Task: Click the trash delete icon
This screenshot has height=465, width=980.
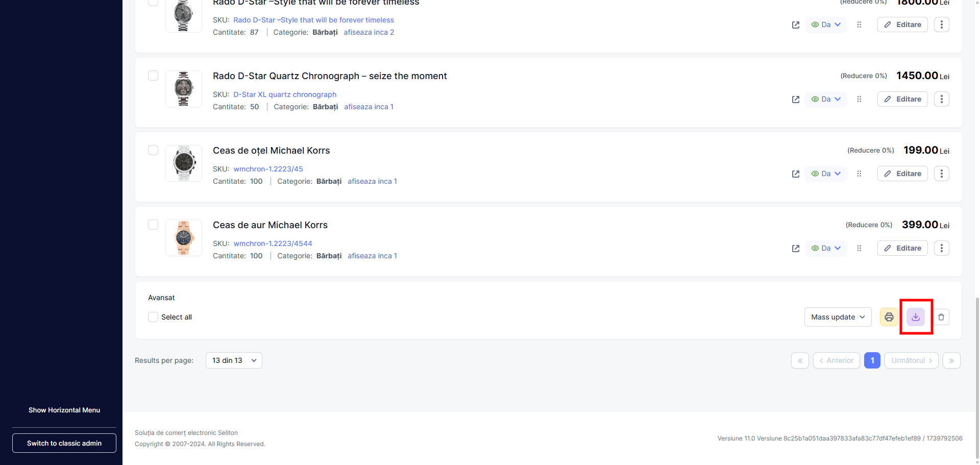Action: (x=941, y=317)
